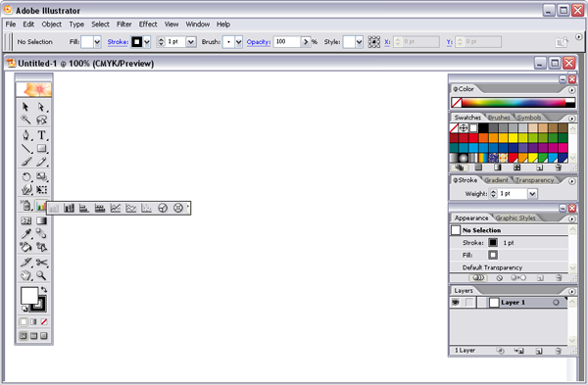The width and height of the screenshot is (588, 385).
Task: Select the Rotate tool
Action: point(25,176)
